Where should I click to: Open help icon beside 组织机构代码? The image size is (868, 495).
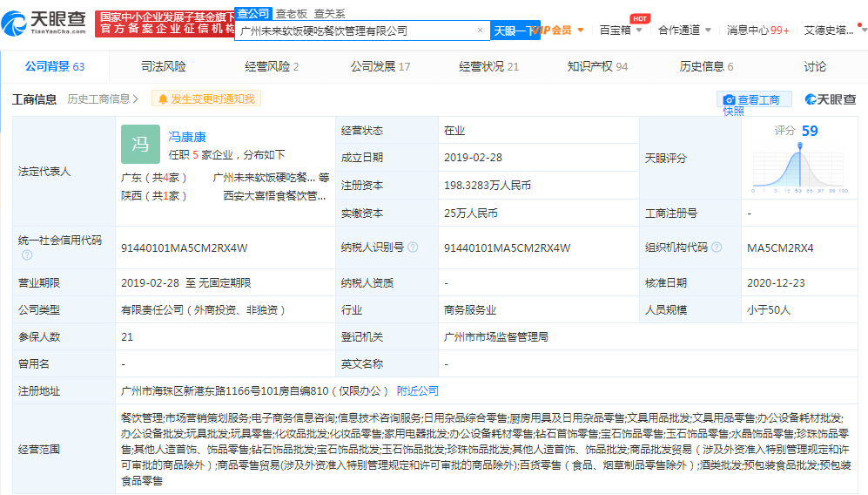click(717, 247)
